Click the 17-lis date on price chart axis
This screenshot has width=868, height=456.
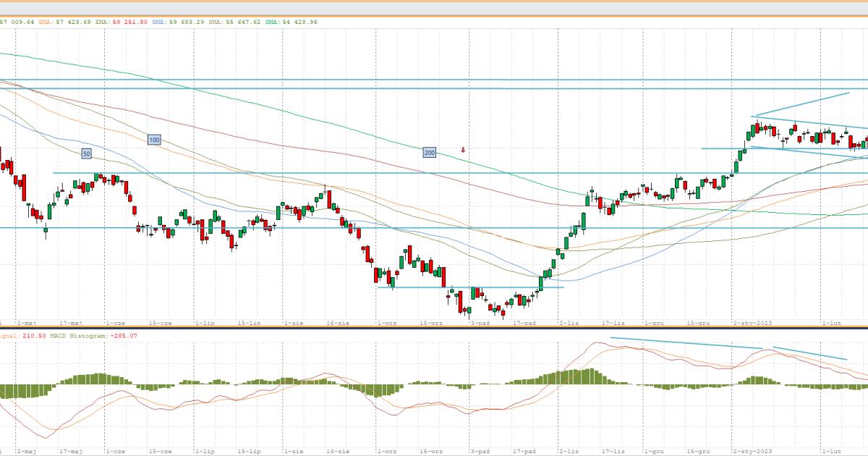point(613,324)
